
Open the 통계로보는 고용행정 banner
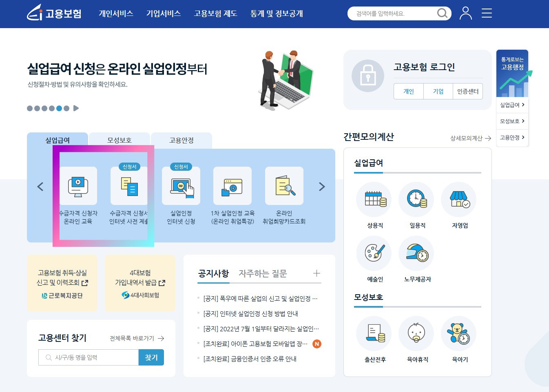coord(512,73)
